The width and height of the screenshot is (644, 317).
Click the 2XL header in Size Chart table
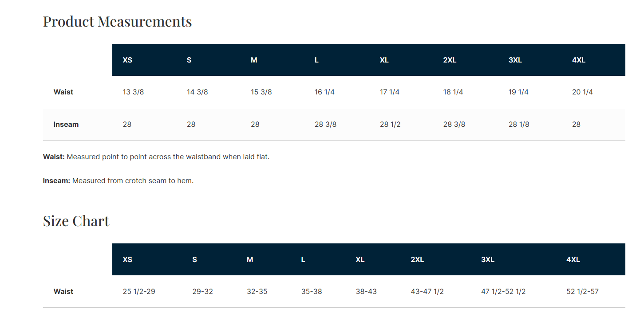click(x=417, y=259)
